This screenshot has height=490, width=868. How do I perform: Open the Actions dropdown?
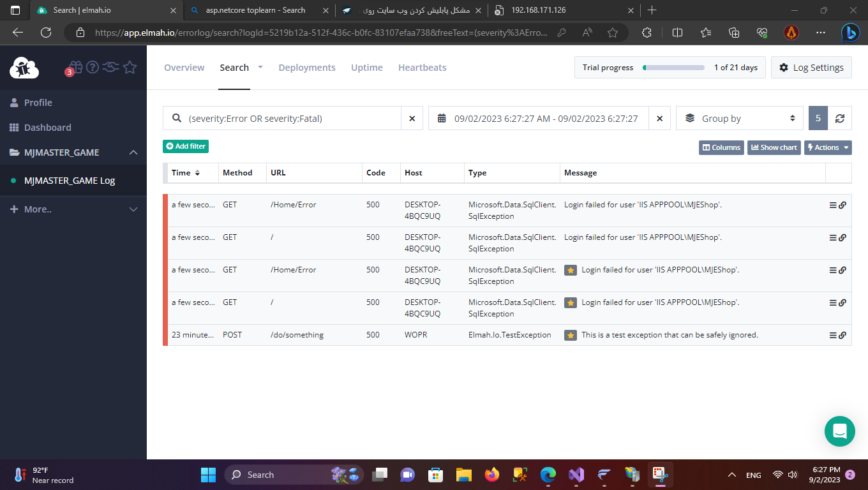pyautogui.click(x=828, y=147)
